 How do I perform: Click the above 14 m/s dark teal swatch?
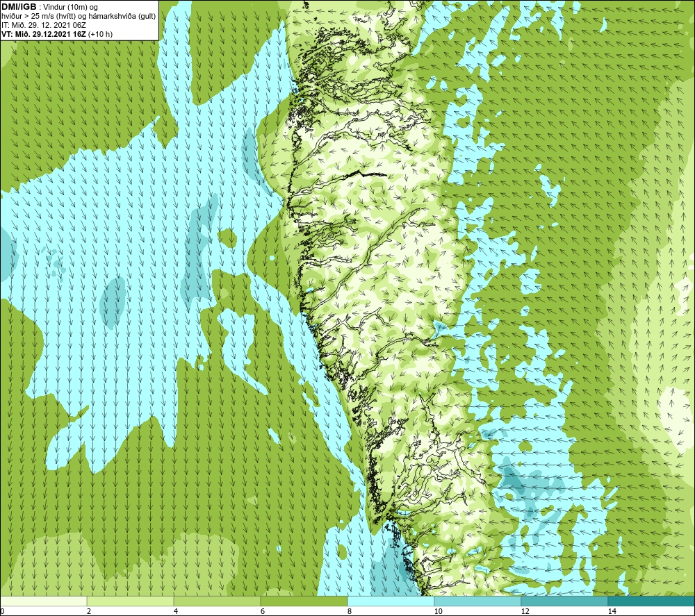click(x=652, y=601)
